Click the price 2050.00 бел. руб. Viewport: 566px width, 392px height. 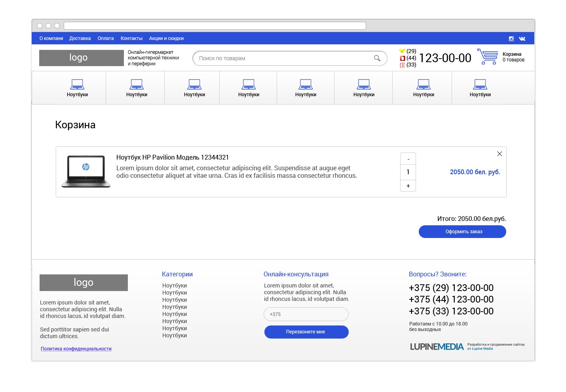coord(475,172)
